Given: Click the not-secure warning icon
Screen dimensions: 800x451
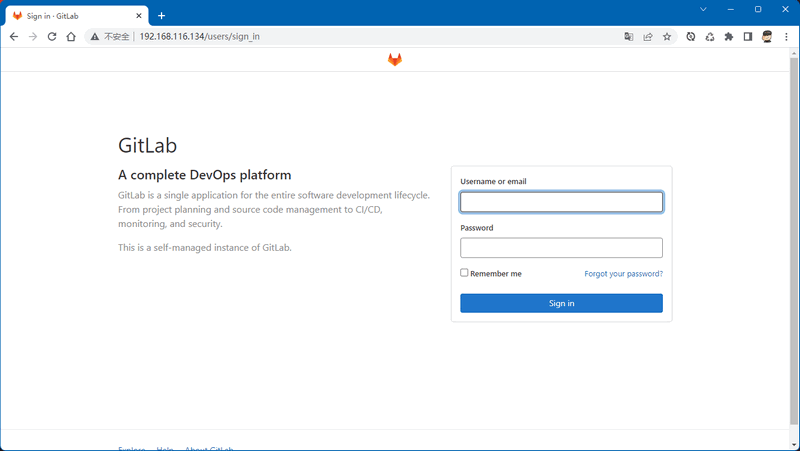Looking at the screenshot, I should (95, 37).
